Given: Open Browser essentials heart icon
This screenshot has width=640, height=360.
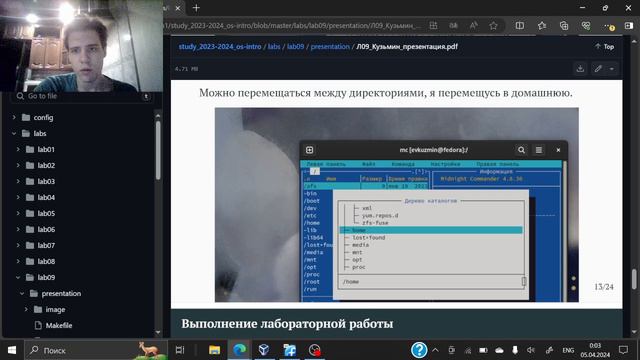Looking at the screenshot, I should pyautogui.click(x=586, y=25).
